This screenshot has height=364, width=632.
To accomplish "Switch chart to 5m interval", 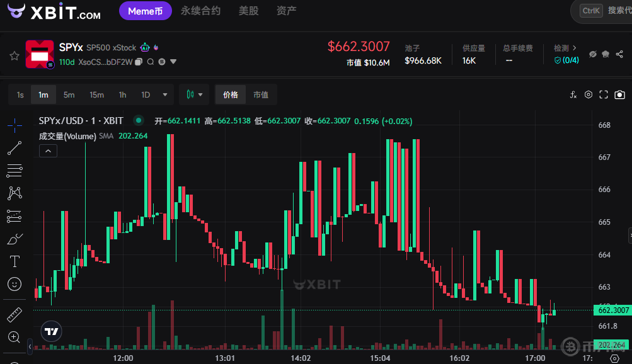I will coord(69,94).
